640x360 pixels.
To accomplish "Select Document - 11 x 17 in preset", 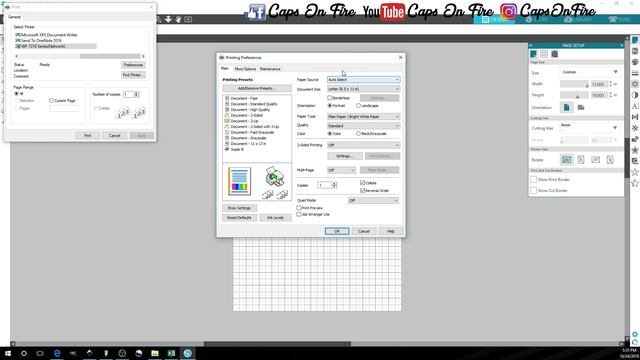I will click(x=248, y=144).
